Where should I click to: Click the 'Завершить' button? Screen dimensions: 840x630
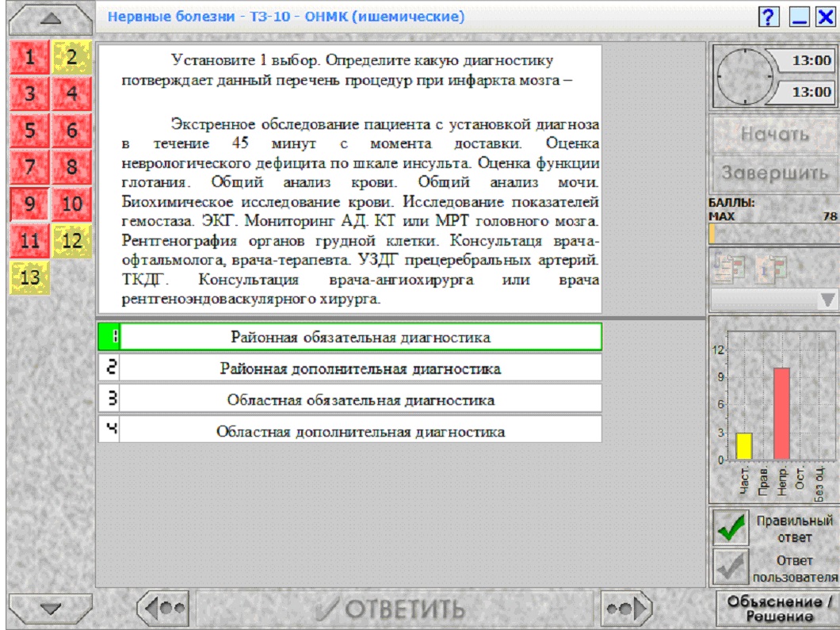pos(775,173)
